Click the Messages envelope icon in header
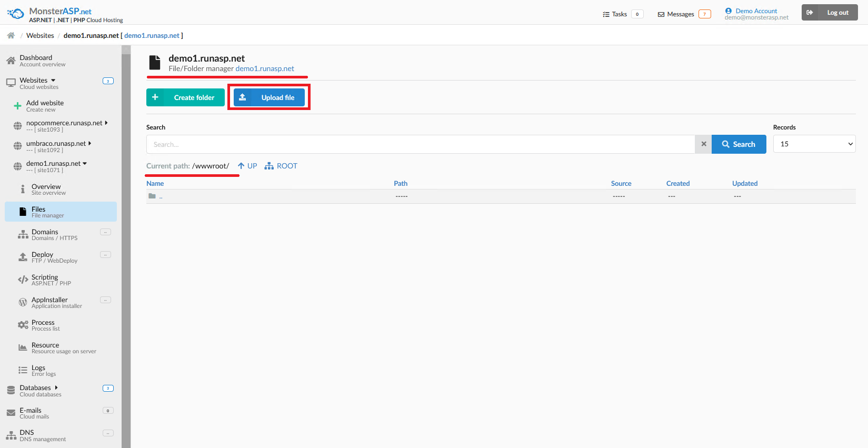This screenshot has height=448, width=868. 661,14
